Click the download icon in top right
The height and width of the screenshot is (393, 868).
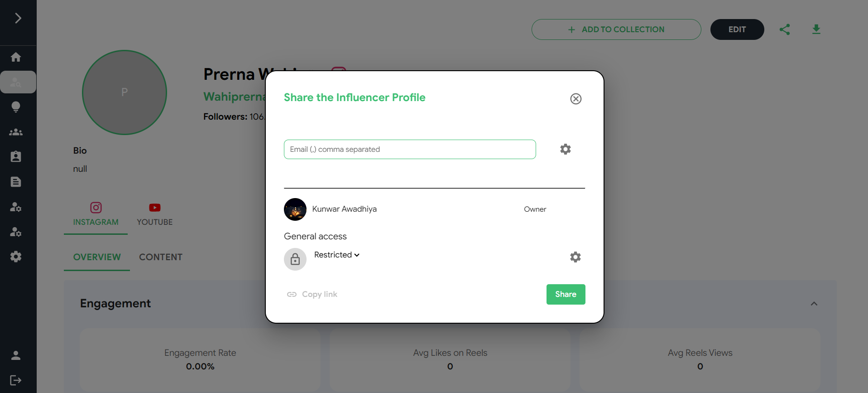click(816, 29)
